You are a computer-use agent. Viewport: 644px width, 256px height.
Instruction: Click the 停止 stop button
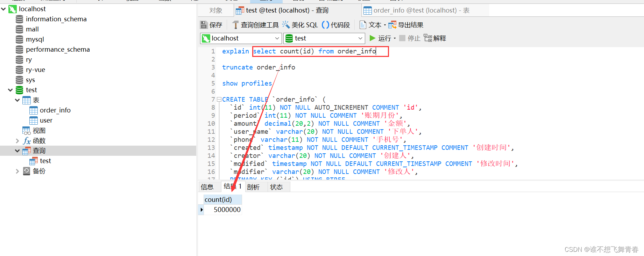(x=410, y=38)
